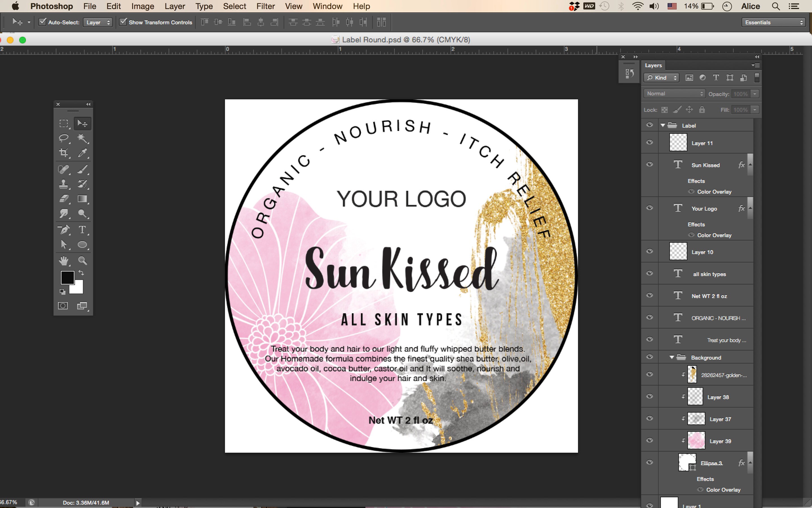The width and height of the screenshot is (812, 508).
Task: Open the Normal blend mode dropdown
Action: click(674, 94)
